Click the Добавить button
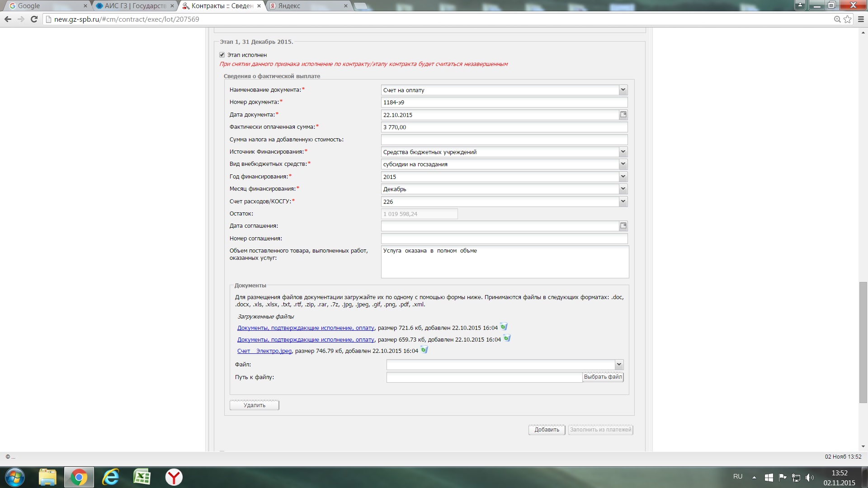The height and width of the screenshot is (488, 868). pos(547,430)
